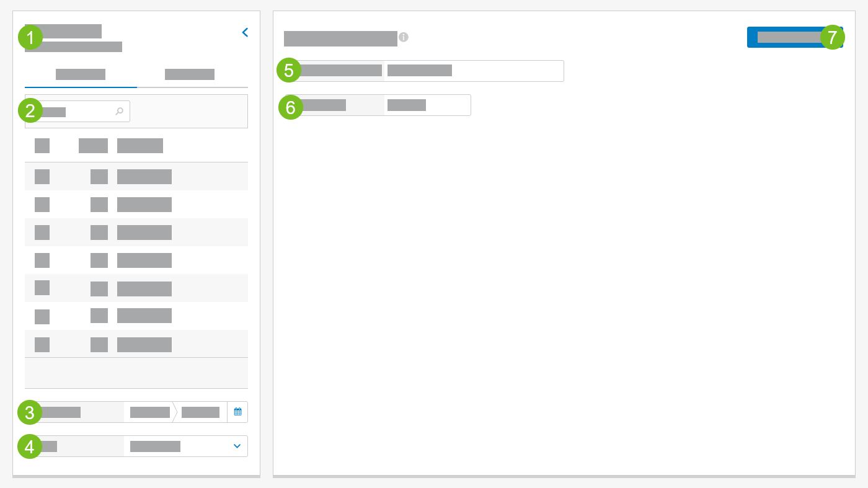Check the box in the last list row
Screen dimensions: 868x488
[42, 344]
